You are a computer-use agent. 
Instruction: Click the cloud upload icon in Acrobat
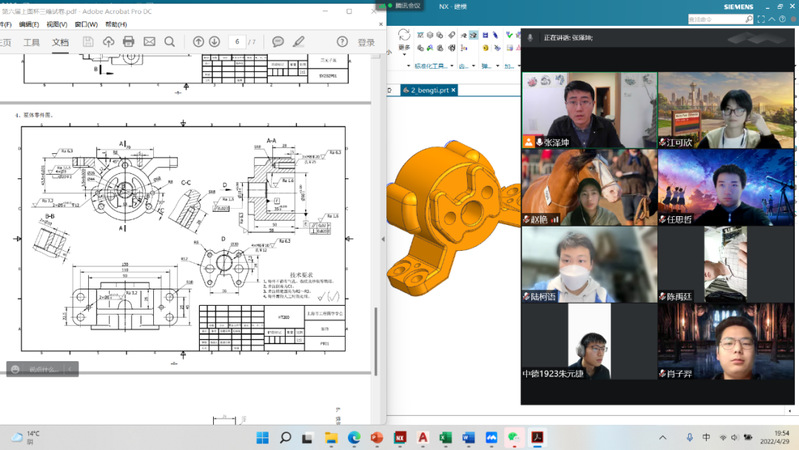[108, 42]
